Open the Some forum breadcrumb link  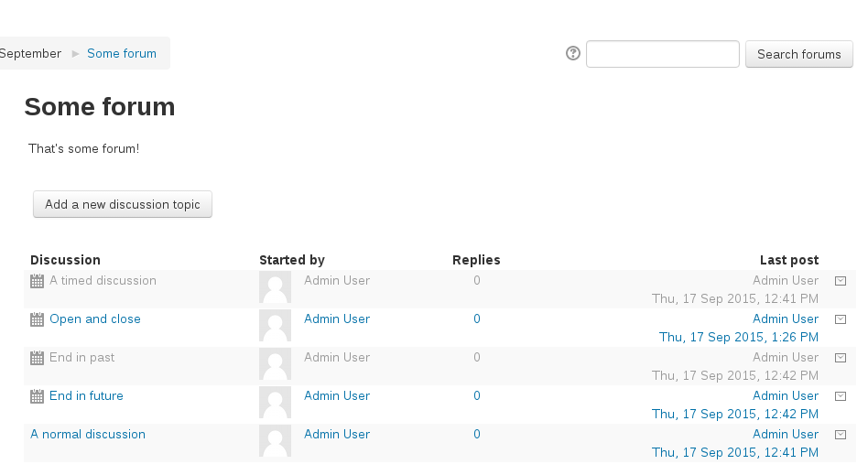[122, 54]
